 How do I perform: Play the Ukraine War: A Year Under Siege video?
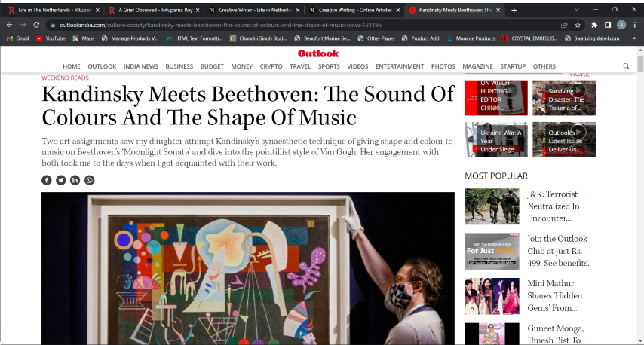point(496,139)
